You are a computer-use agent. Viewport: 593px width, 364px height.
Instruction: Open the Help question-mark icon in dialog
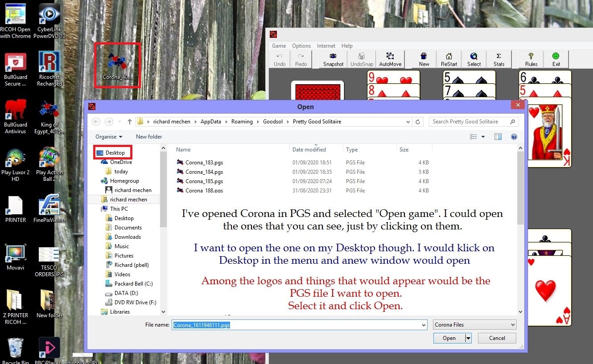coord(514,137)
